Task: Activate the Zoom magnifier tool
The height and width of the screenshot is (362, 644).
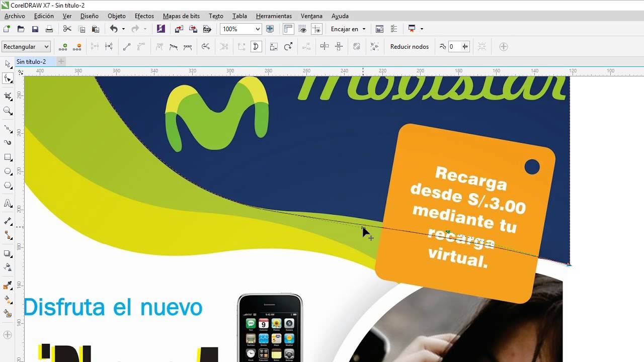Action: 8,111
